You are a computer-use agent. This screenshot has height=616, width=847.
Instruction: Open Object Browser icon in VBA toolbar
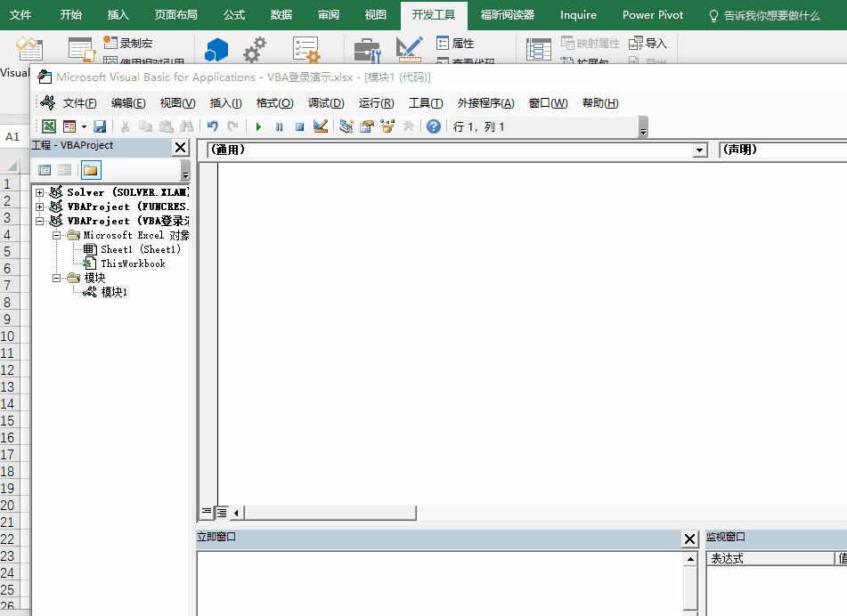[x=387, y=126]
